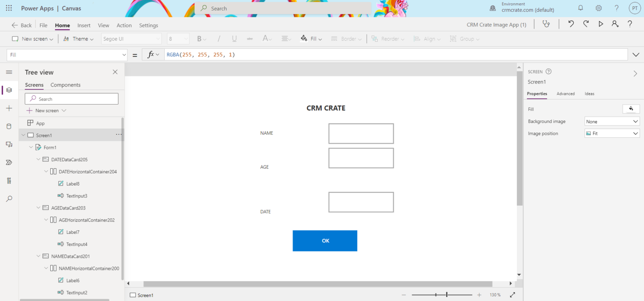Open the Background image None dropdown
The width and height of the screenshot is (644, 301).
click(611, 121)
